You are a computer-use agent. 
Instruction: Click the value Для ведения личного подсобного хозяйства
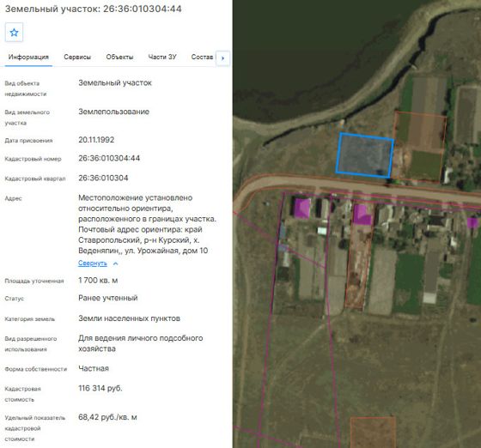[x=141, y=343]
